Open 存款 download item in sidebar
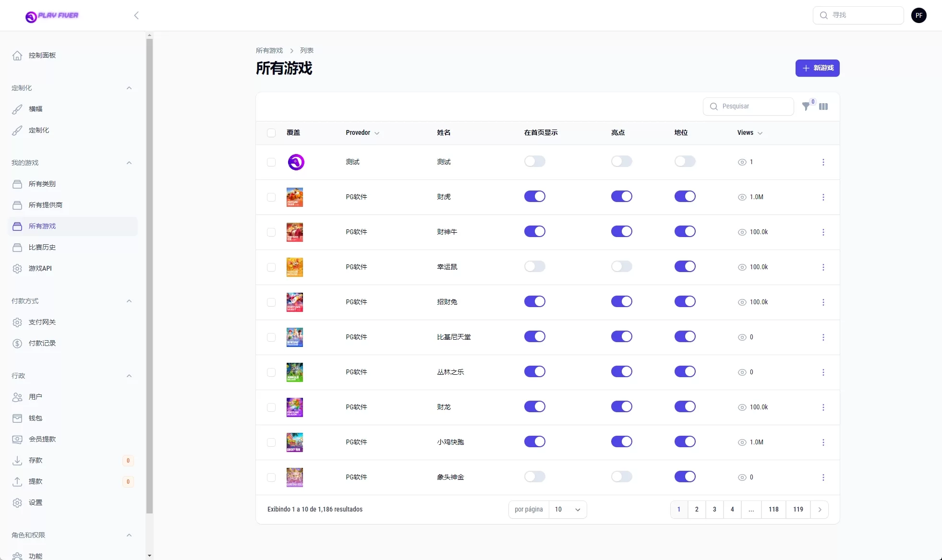The image size is (942, 560). point(73,460)
